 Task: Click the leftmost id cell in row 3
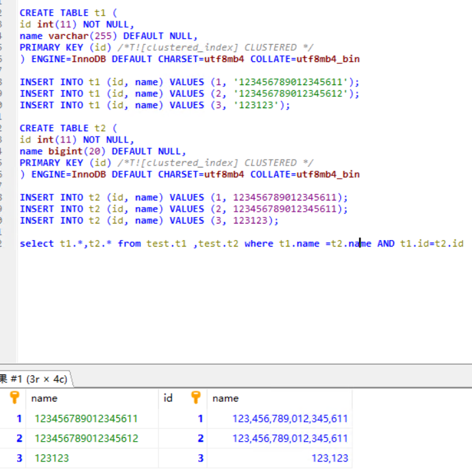click(19, 458)
